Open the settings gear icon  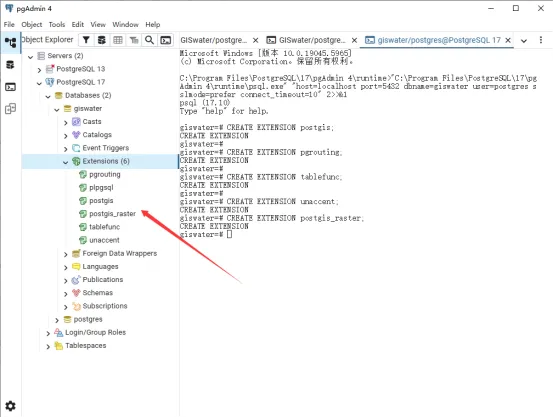coord(10,406)
